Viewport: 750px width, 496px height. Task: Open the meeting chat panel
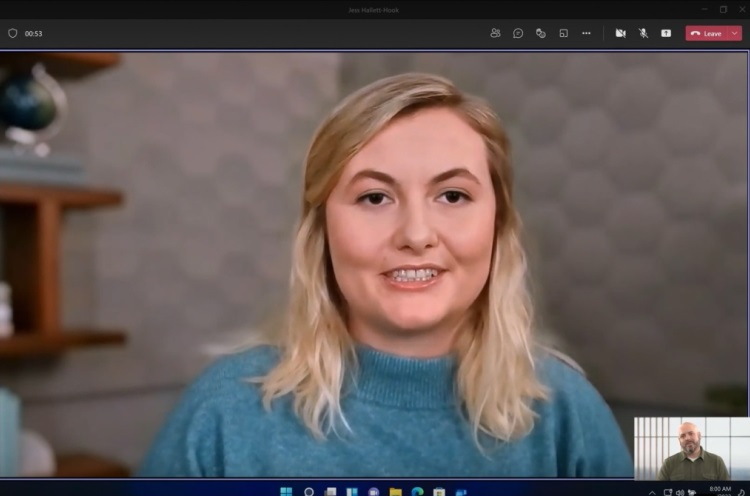click(x=518, y=33)
